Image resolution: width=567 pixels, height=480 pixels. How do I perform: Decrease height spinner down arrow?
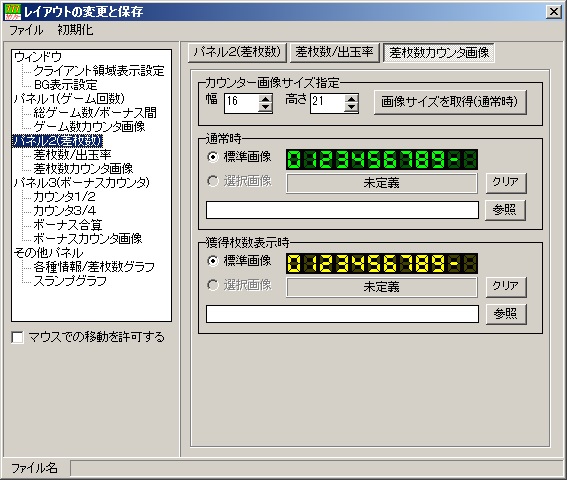click(x=351, y=107)
